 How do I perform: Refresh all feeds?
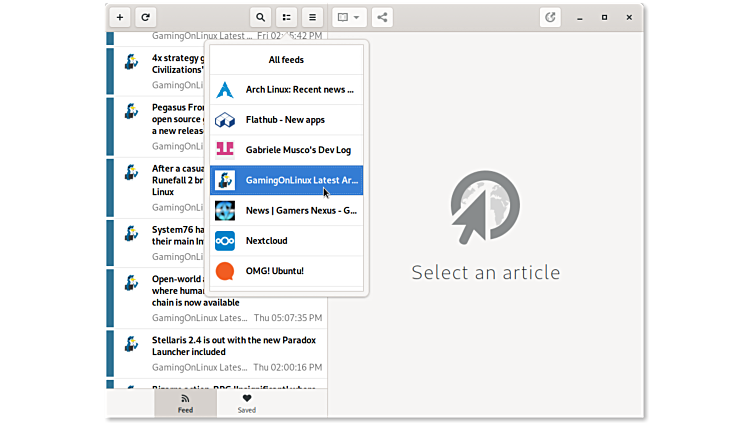[146, 17]
